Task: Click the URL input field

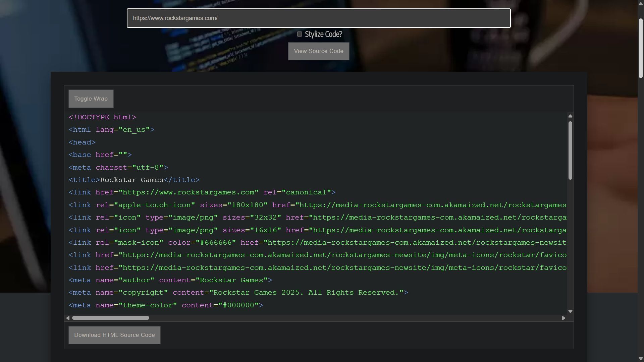Action: coord(318,18)
